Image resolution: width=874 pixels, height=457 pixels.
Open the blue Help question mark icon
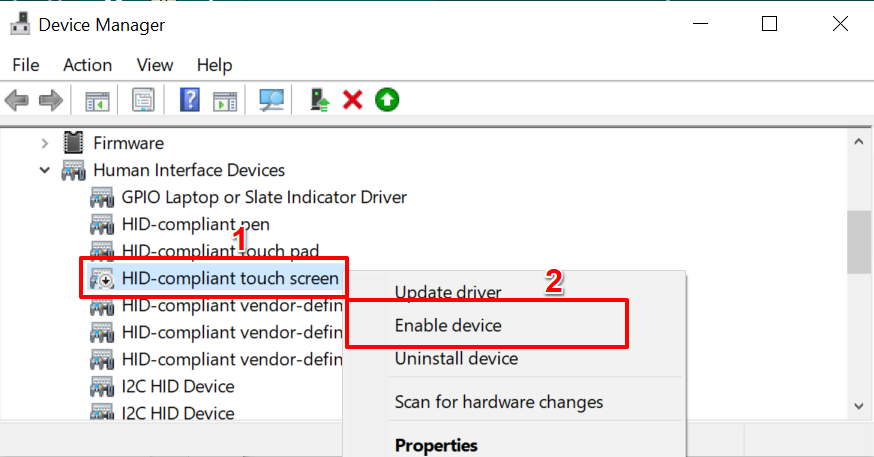coord(190,100)
